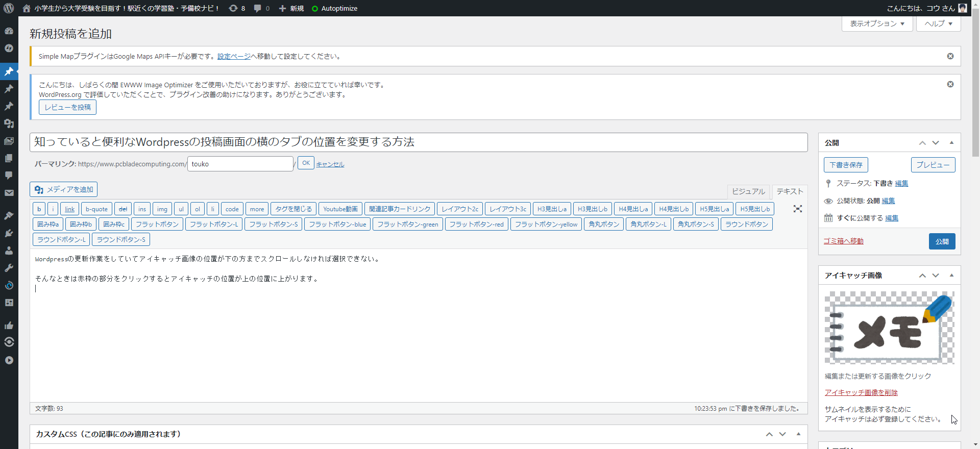Image resolution: width=980 pixels, height=449 pixels.
Task: Open comments bubble in admin bar
Action: click(262, 8)
